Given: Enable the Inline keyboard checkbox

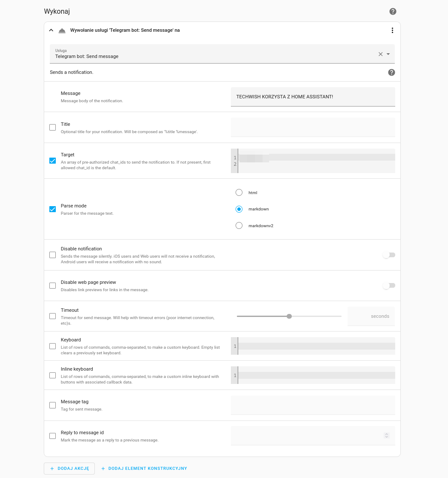Looking at the screenshot, I should (53, 375).
